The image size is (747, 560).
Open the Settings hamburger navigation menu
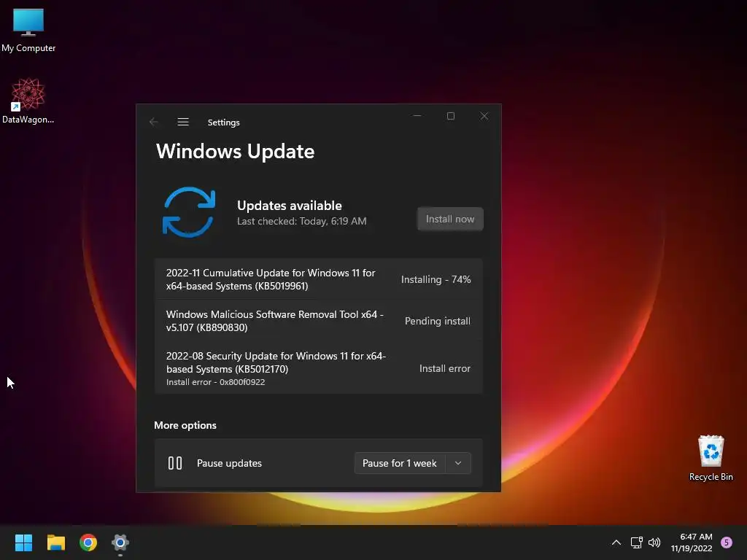coord(183,122)
